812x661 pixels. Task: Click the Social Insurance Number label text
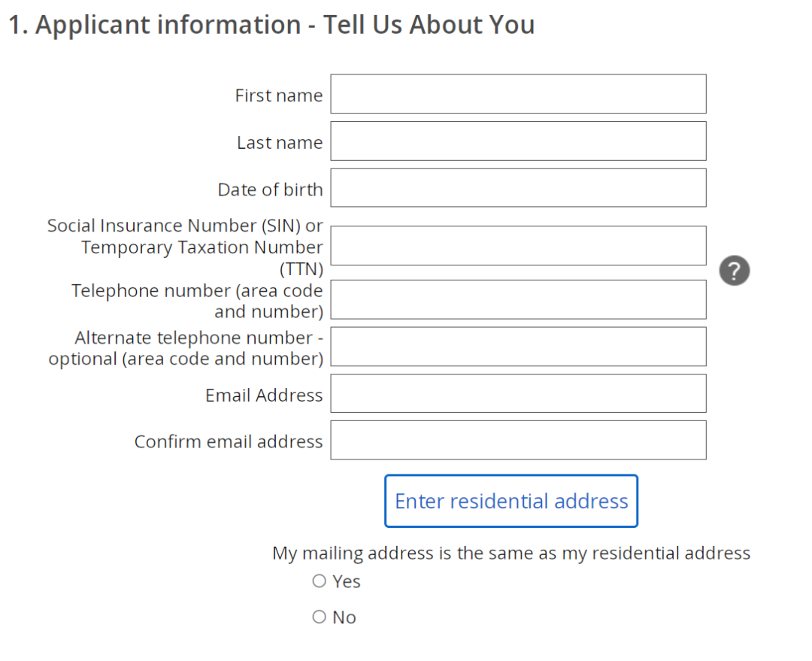185,247
